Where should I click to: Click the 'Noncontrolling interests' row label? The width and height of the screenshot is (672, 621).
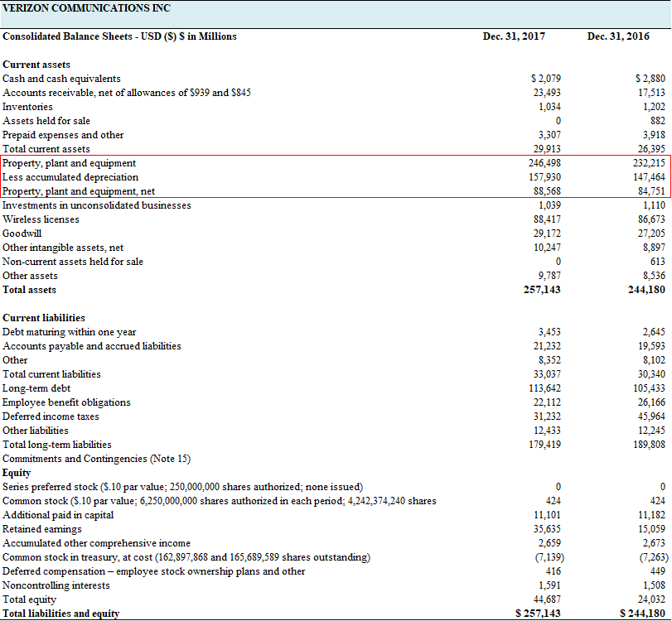56,586
